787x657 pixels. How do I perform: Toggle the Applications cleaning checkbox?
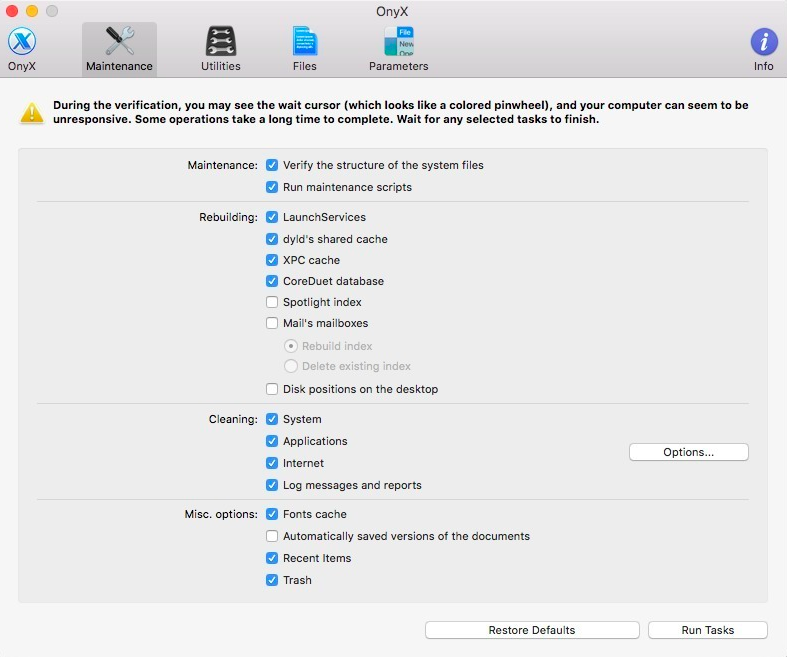272,441
